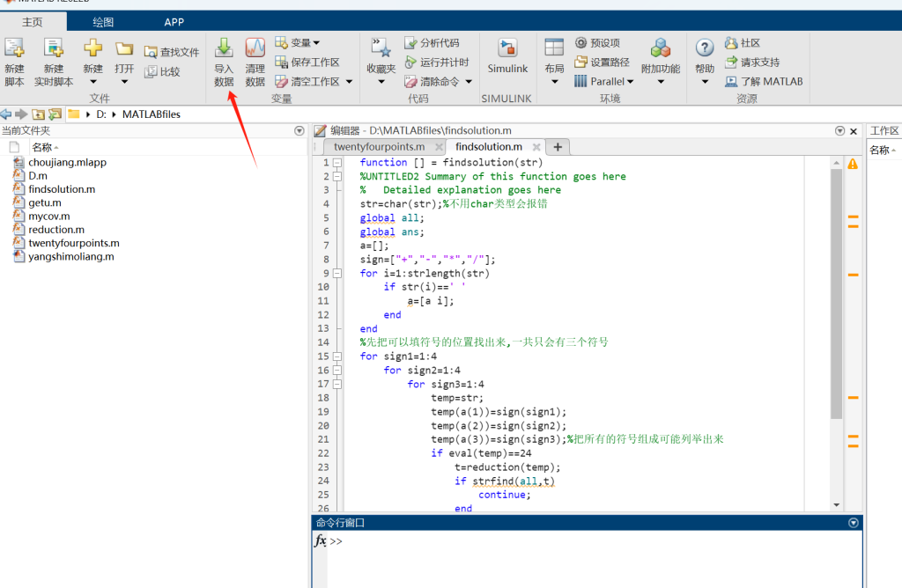Open the Favorites (收藏夹) icon
The width and height of the screenshot is (902, 588).
pos(381,49)
